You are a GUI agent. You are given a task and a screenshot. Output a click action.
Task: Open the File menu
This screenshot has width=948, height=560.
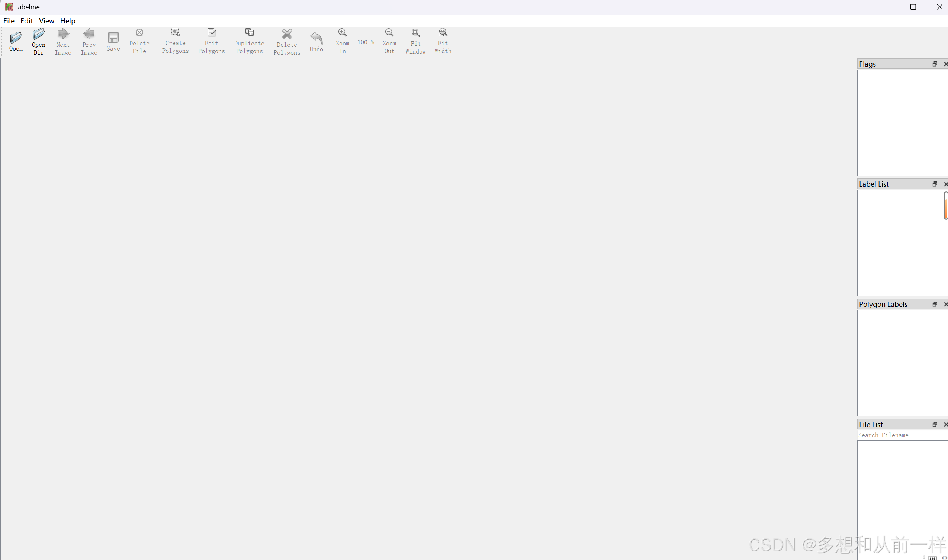click(9, 21)
